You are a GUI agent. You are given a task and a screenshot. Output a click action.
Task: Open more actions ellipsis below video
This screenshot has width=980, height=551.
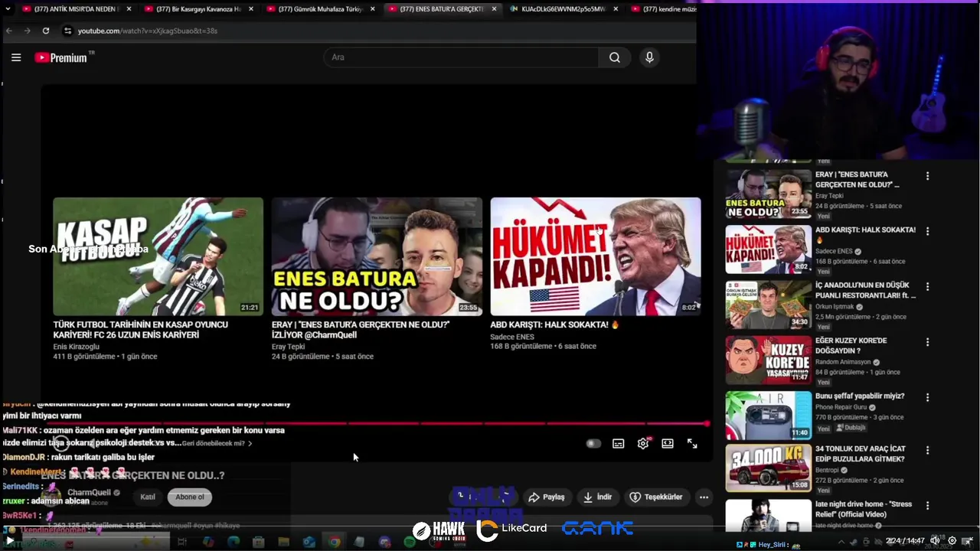coord(704,497)
